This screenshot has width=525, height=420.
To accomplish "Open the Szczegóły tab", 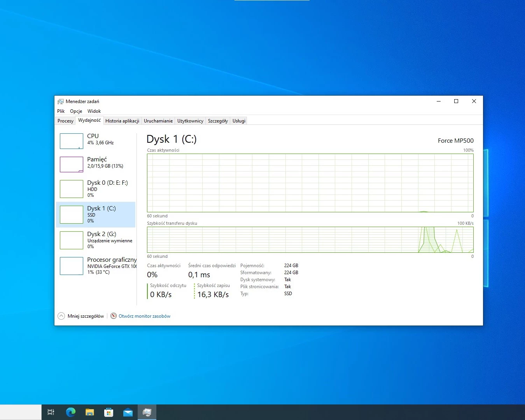I will (218, 121).
